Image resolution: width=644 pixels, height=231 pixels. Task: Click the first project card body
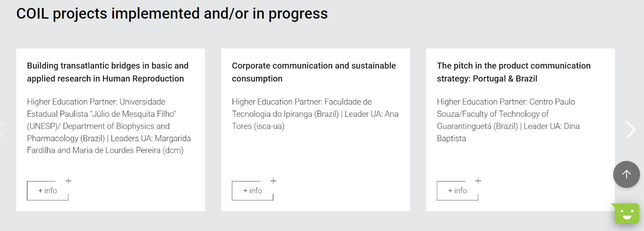[110, 130]
